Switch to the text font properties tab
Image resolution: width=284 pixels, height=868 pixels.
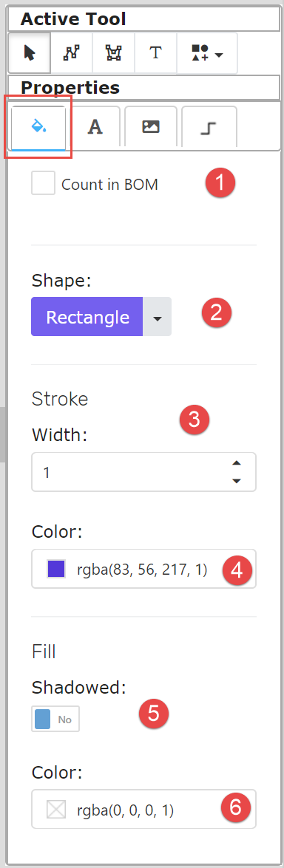point(95,127)
